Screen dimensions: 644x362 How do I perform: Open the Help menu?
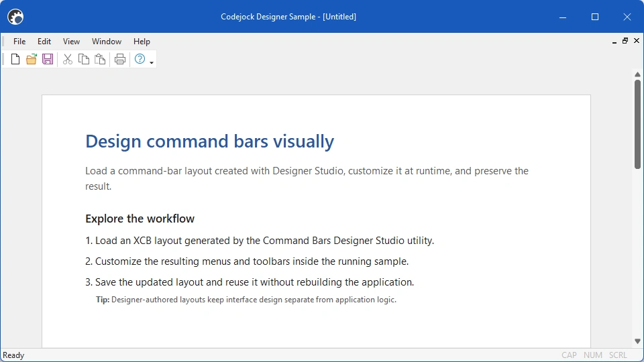[142, 42]
